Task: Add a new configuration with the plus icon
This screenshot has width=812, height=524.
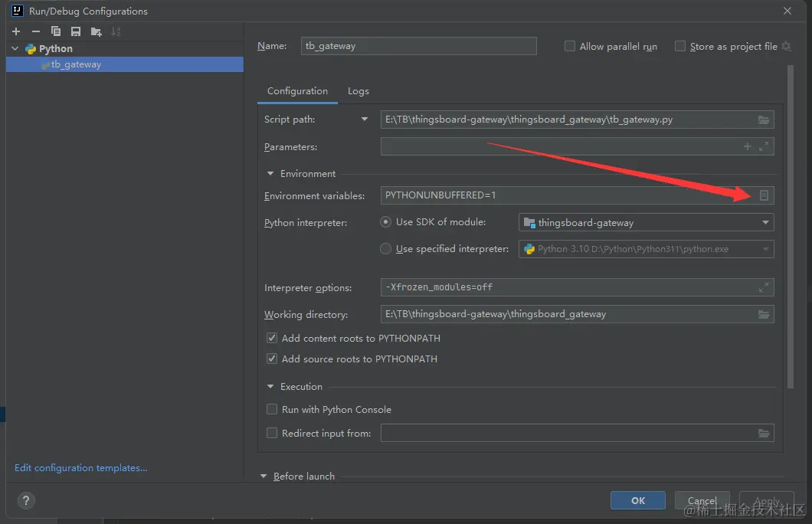Action: pyautogui.click(x=16, y=31)
